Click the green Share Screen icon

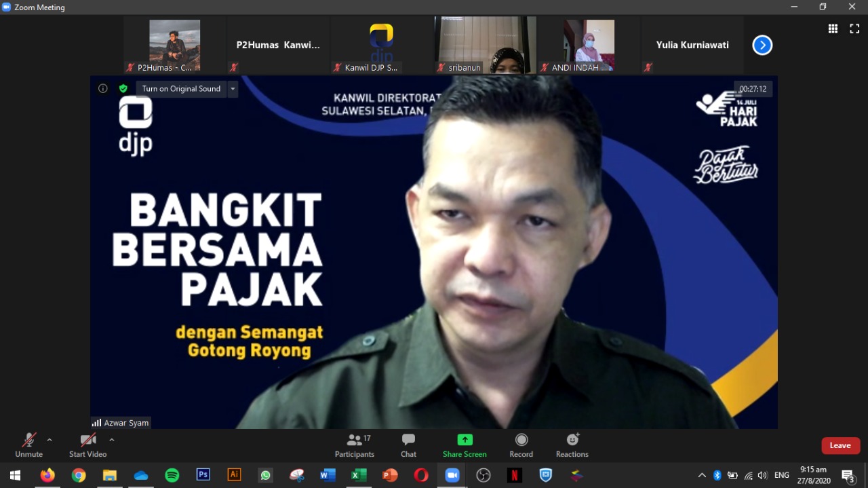[465, 440]
